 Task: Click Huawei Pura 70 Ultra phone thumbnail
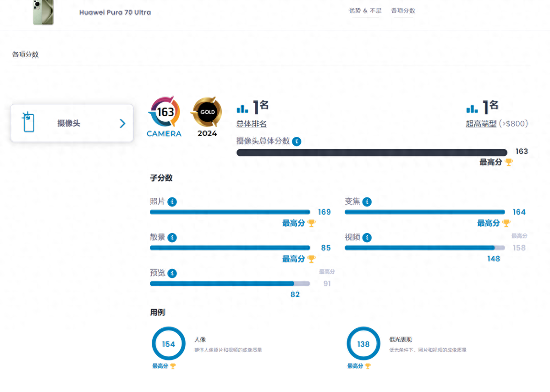pos(43,12)
